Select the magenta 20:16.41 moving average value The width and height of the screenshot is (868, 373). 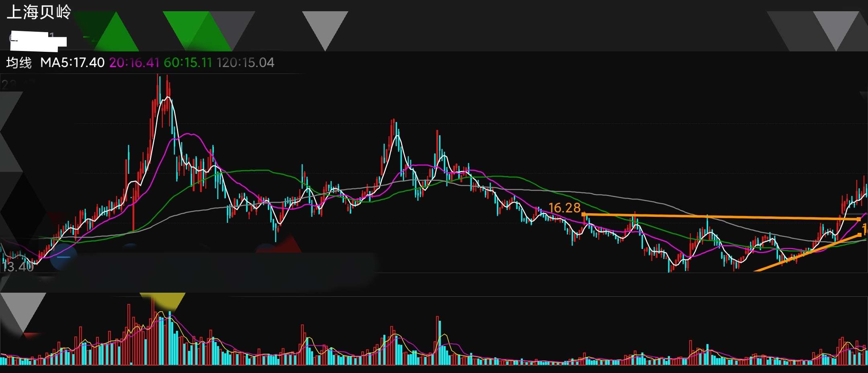pos(134,63)
